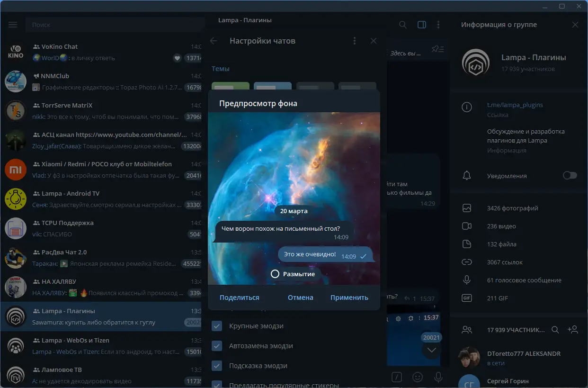Open DToretto777 ALEKSANDR member profile
Viewport: 588px width, 388px height.
click(x=519, y=358)
